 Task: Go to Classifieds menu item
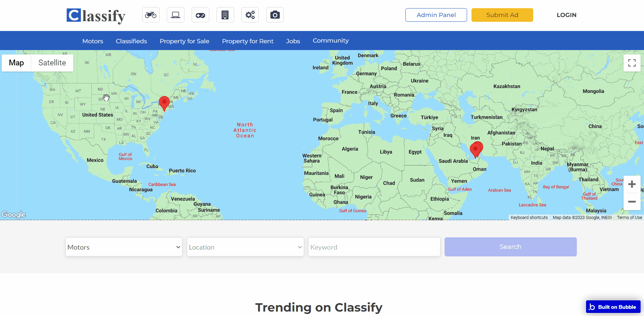[x=131, y=41]
